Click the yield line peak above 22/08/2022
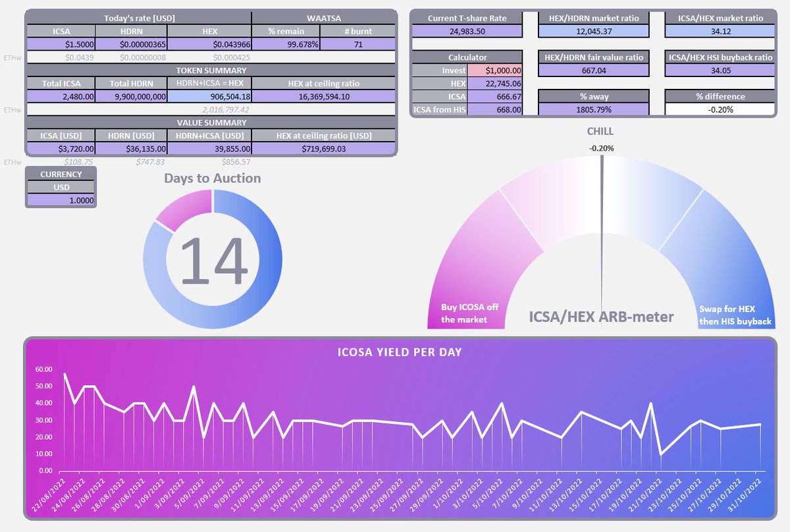This screenshot has height=532, width=790. [x=63, y=373]
